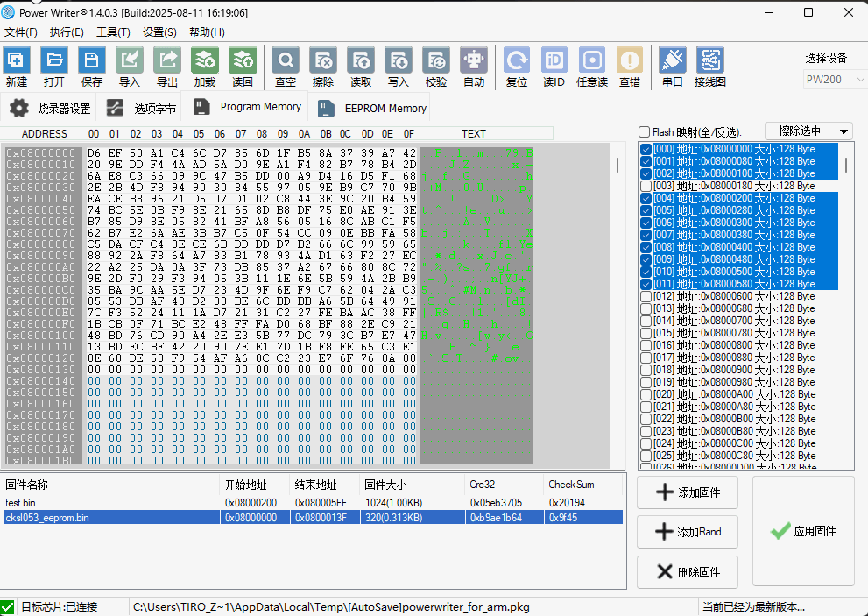The image size is (868, 616).
Task: Click the green check status icon
Action: click(x=7, y=607)
